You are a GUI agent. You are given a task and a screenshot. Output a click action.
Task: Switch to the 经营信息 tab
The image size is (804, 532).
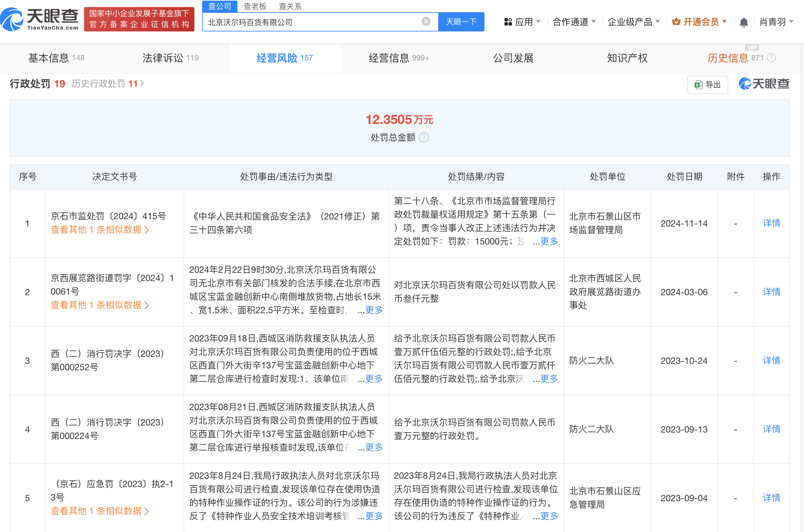pos(398,58)
